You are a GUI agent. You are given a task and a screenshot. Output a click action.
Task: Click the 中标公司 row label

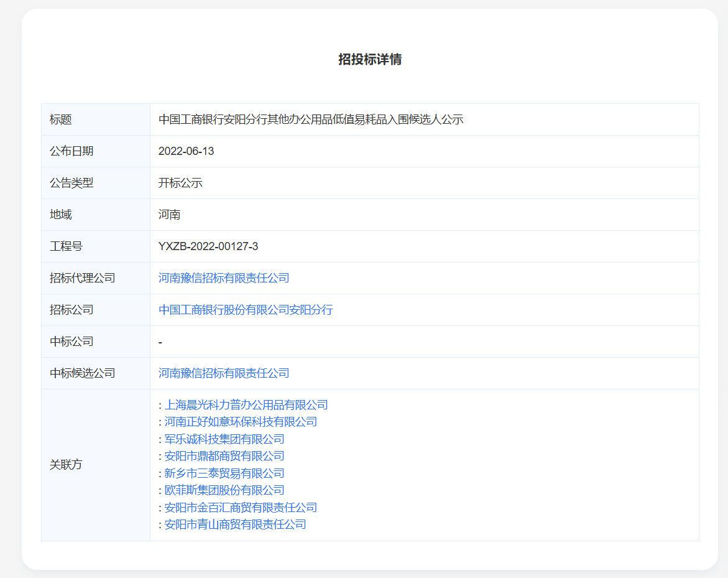(x=71, y=342)
